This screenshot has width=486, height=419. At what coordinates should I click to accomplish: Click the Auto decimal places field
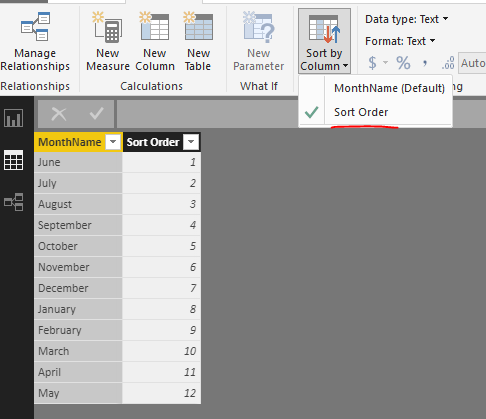pyautogui.click(x=472, y=63)
